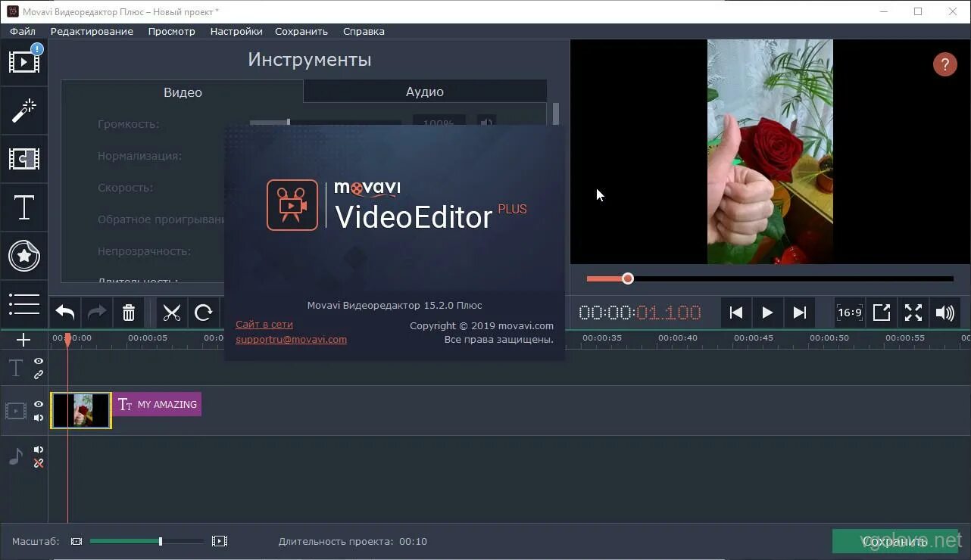971x560 pixels.
Task: Open the 16:9 aspect ratio selector
Action: pyautogui.click(x=849, y=313)
